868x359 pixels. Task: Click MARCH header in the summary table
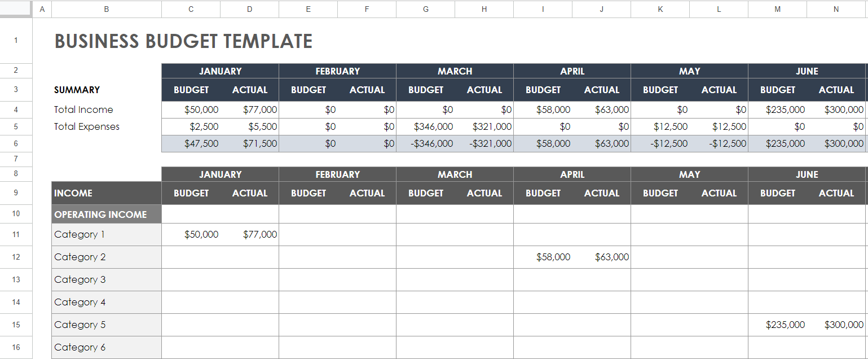pyautogui.click(x=455, y=71)
